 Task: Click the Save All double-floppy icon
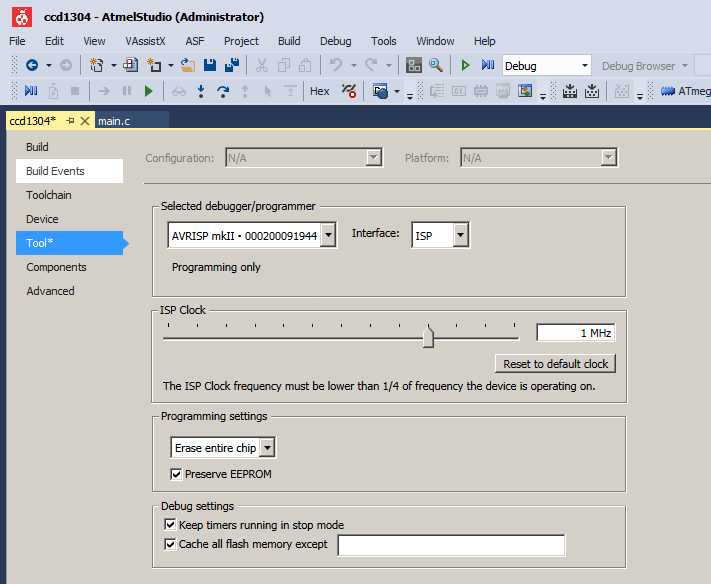[232, 65]
